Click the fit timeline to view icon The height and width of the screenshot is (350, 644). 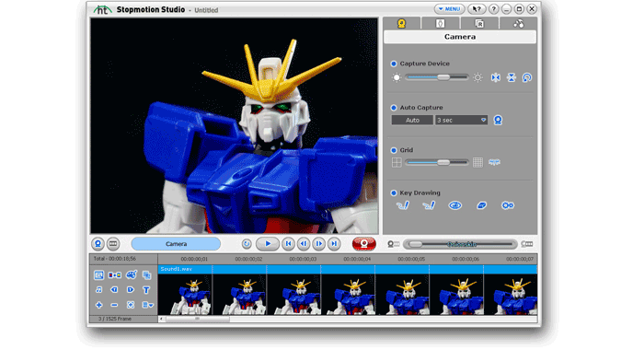pos(131,305)
